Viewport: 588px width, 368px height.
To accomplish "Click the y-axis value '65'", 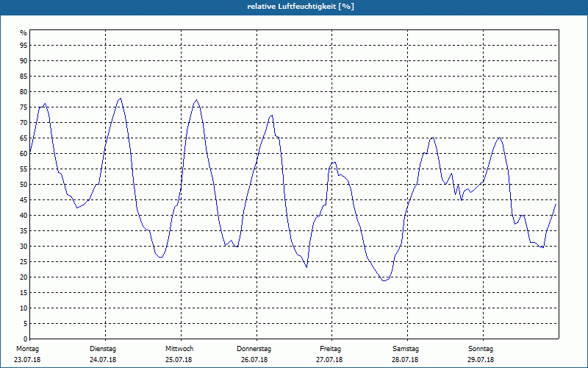I will pyautogui.click(x=24, y=138).
